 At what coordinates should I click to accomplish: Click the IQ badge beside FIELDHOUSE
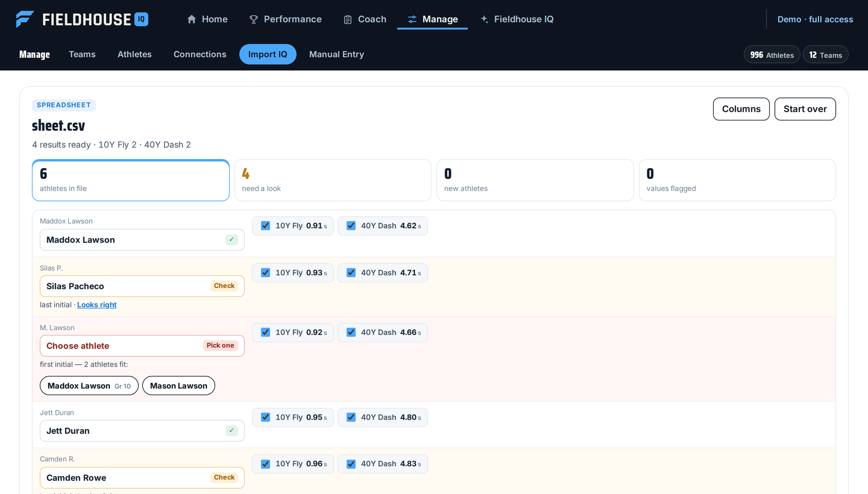[141, 19]
